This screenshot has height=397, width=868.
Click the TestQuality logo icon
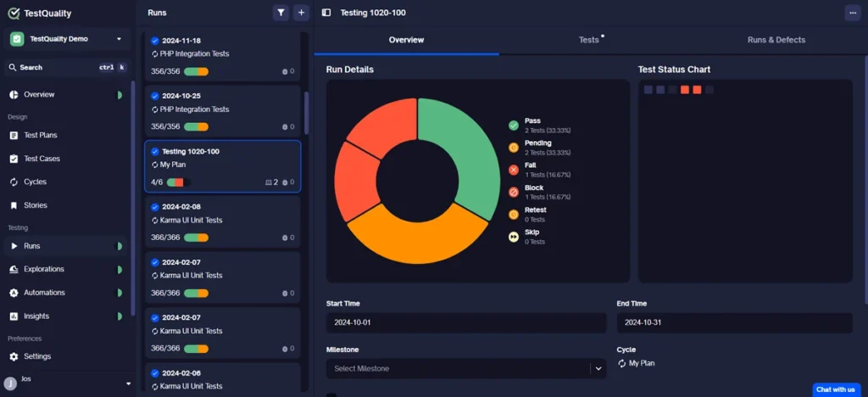coord(14,14)
